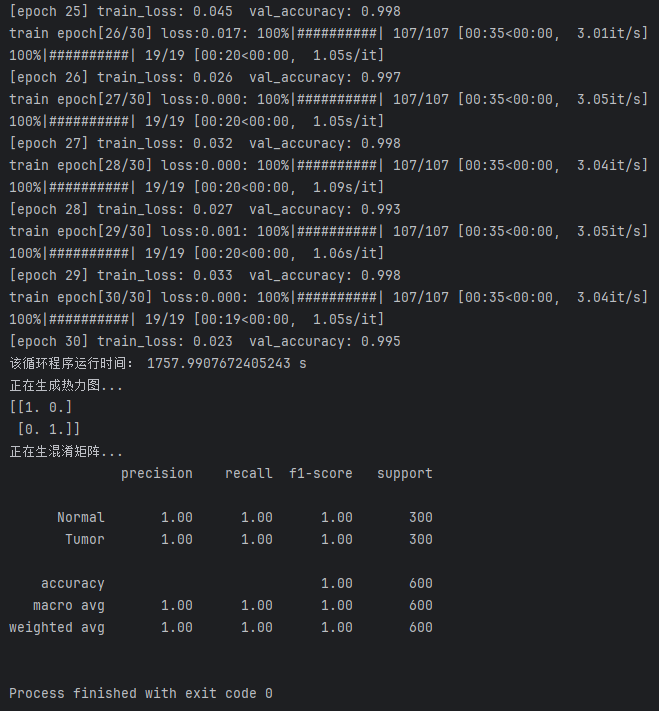This screenshot has height=711, width=659.
Task: Click the recall column header
Action: (249, 473)
